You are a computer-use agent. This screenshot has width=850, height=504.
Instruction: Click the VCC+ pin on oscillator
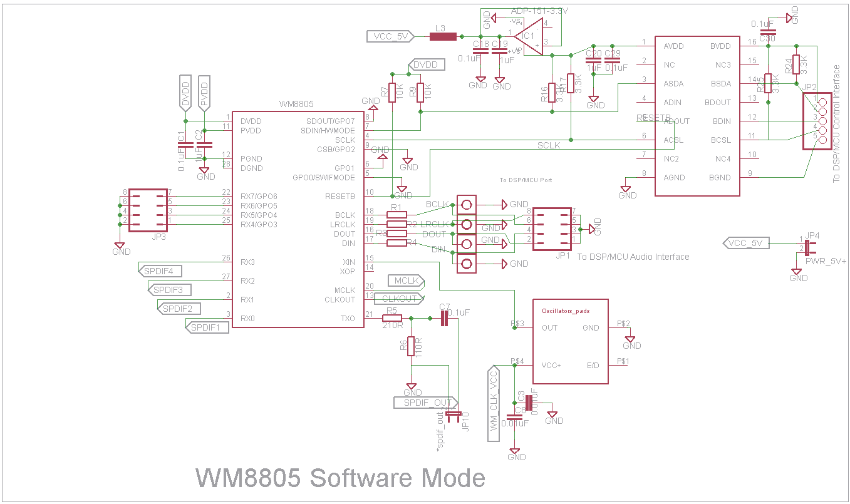pos(551,365)
